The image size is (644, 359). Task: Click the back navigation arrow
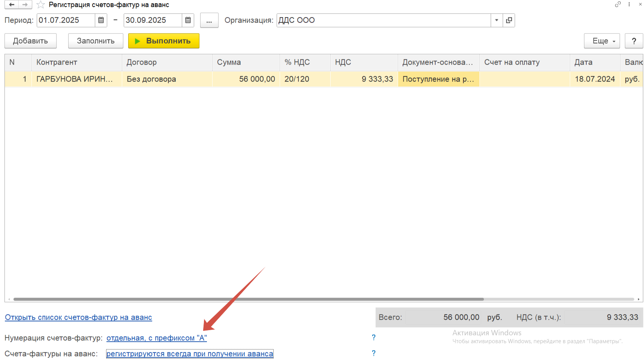pos(12,5)
